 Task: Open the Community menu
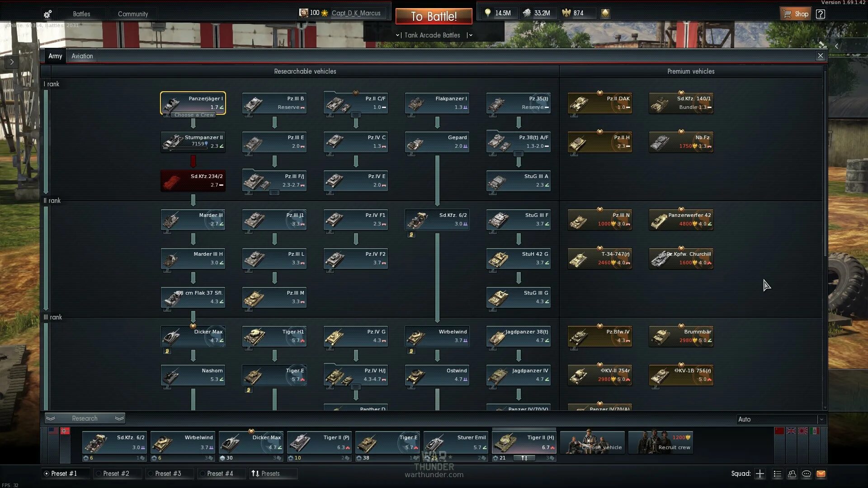click(x=133, y=14)
